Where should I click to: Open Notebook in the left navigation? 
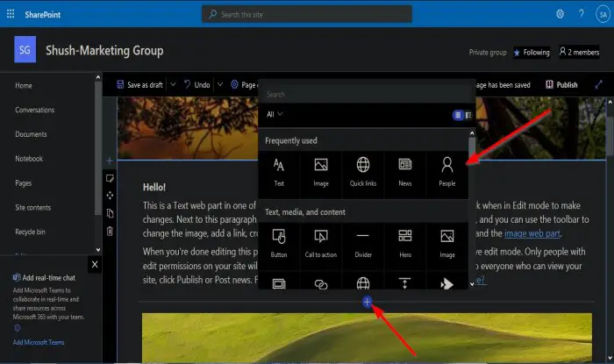tap(29, 159)
